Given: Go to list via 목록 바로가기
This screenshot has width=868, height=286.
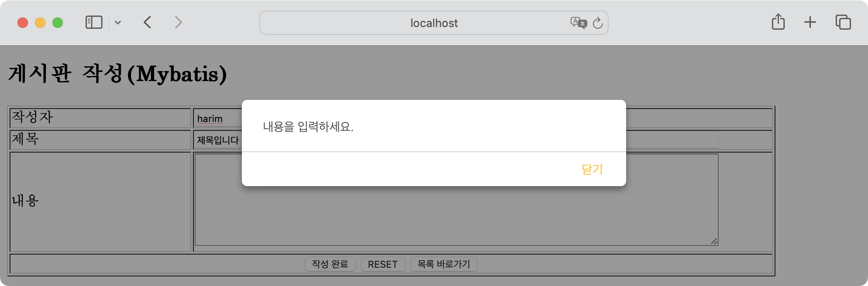Looking at the screenshot, I should click(x=444, y=264).
